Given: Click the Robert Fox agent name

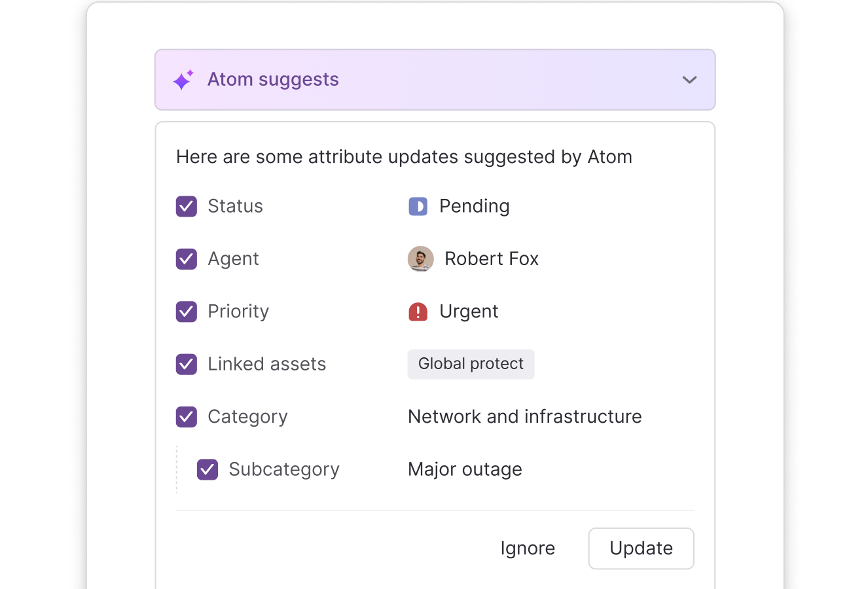Looking at the screenshot, I should click(492, 259).
